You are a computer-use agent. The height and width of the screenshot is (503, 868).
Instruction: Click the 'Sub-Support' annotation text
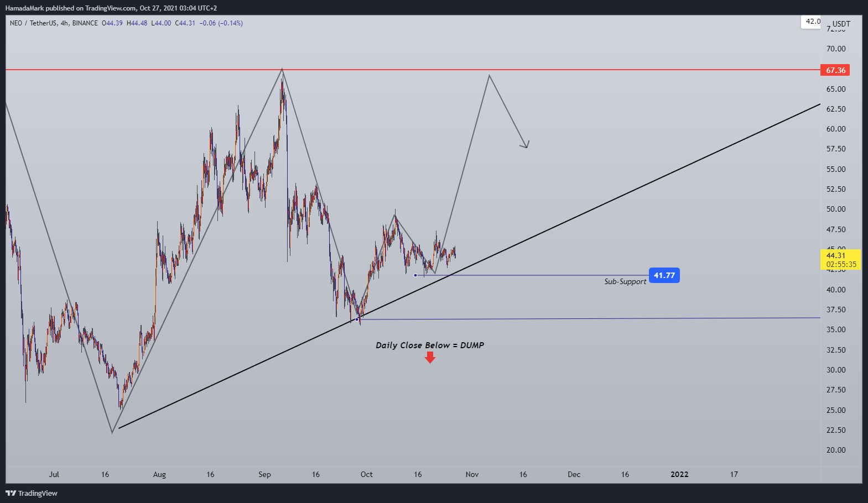[x=625, y=281]
